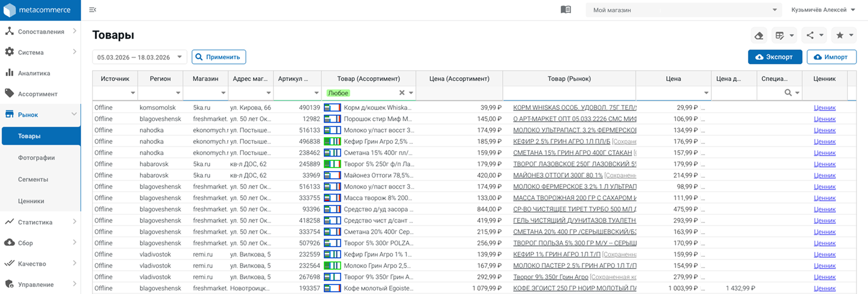This screenshot has height=294, width=868.
Task: Open the documentation book icon
Action: click(565, 10)
